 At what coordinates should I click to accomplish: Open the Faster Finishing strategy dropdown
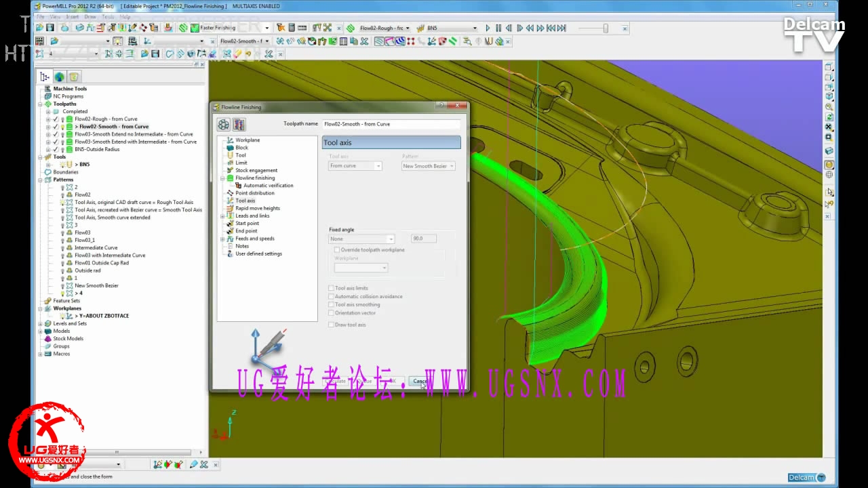coord(267,28)
